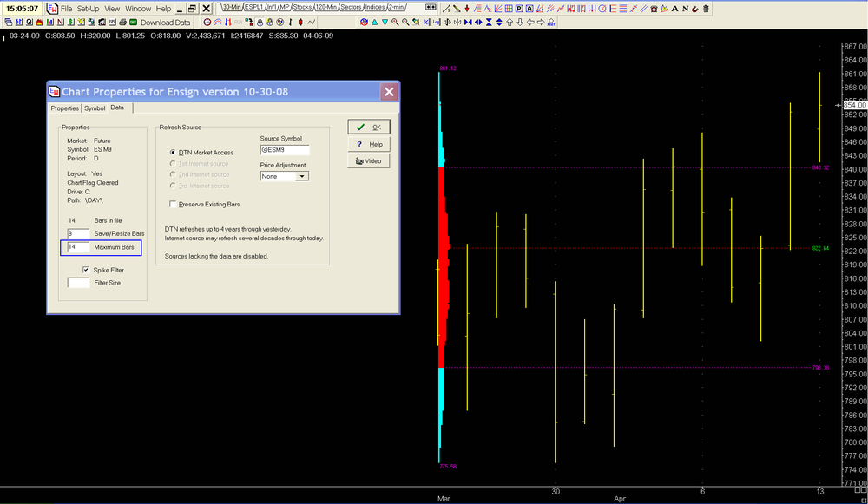Open the 2-min chart tab

[x=396, y=7]
